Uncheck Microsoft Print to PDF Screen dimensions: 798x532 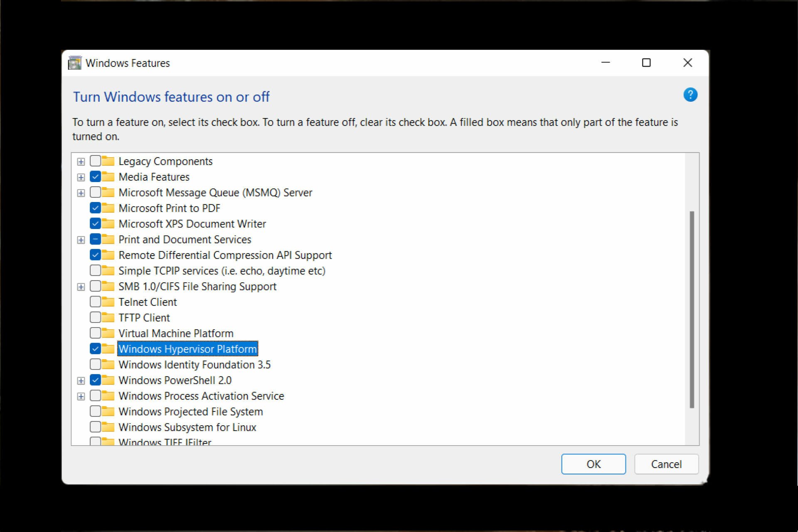95,208
